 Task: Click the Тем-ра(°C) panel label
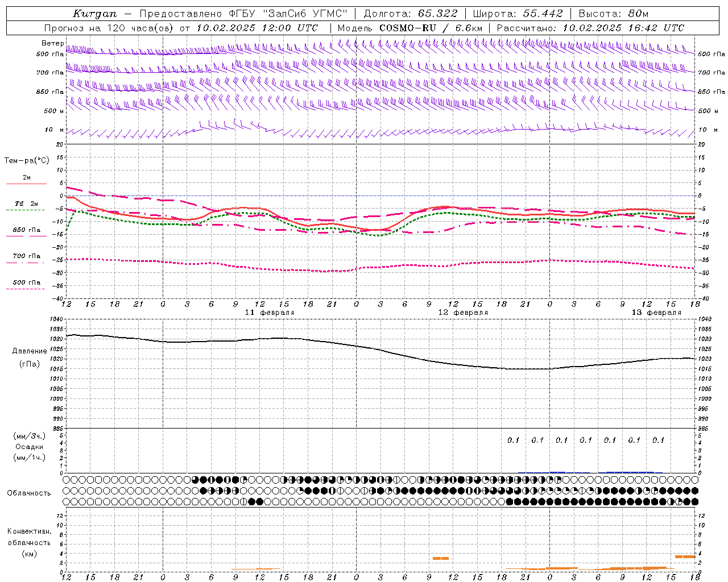[x=27, y=161]
